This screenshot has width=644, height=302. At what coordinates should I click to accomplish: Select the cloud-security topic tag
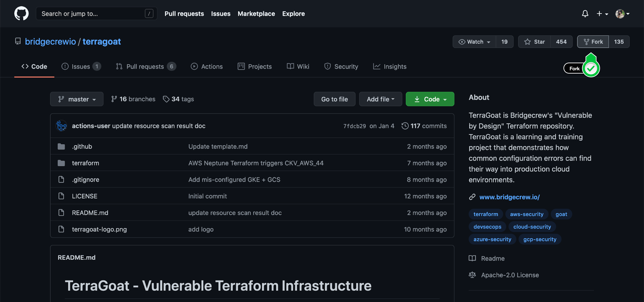click(532, 227)
